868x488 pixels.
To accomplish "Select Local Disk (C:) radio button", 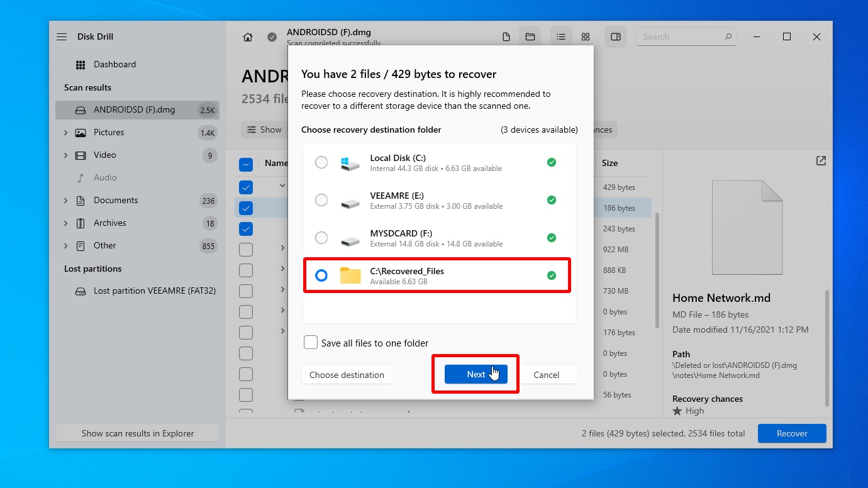I will click(321, 162).
